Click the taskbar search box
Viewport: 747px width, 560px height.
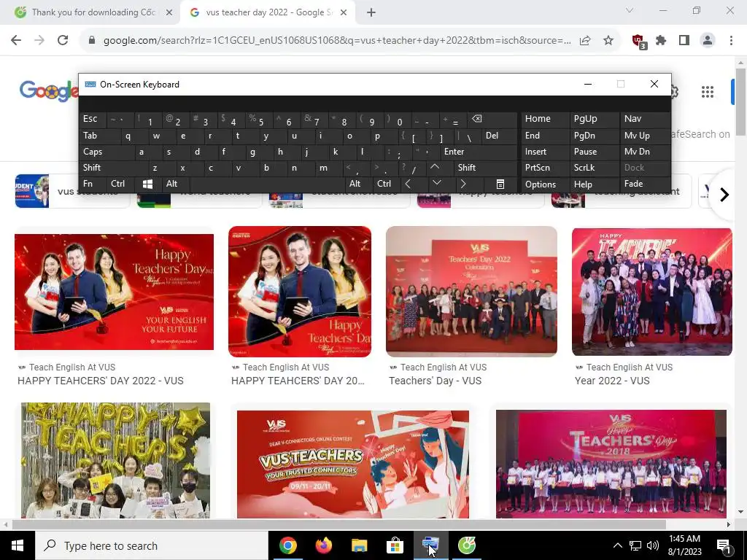[x=152, y=545]
